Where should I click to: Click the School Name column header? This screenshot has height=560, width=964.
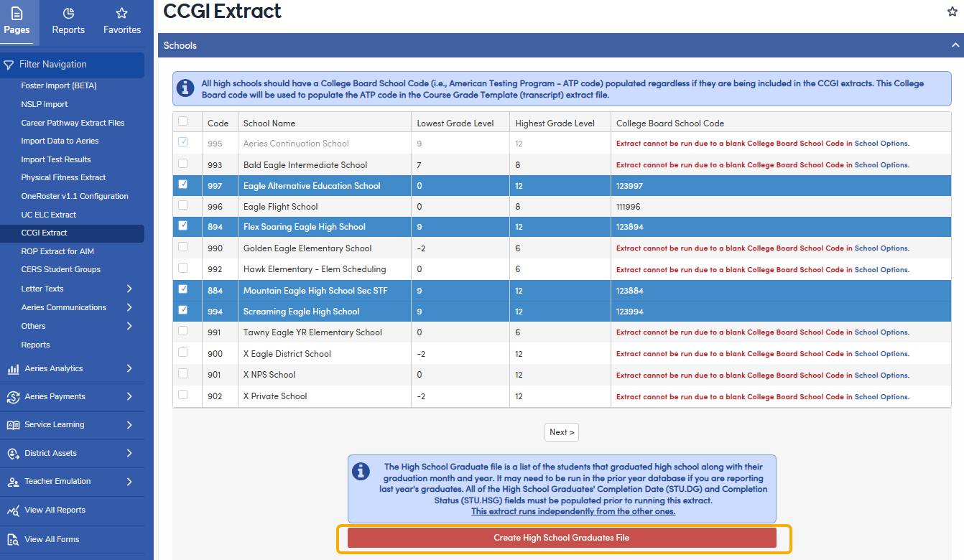coord(269,123)
